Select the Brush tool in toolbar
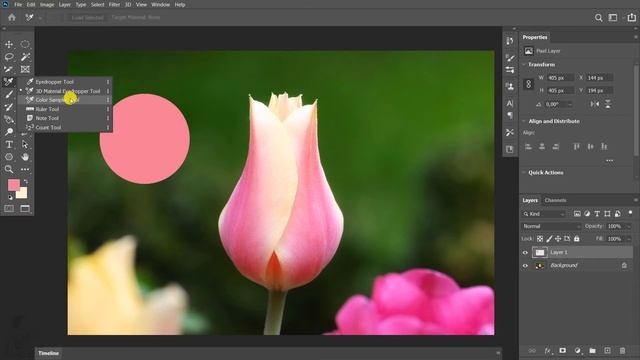Viewport: 640px width, 360px height. coord(9,94)
